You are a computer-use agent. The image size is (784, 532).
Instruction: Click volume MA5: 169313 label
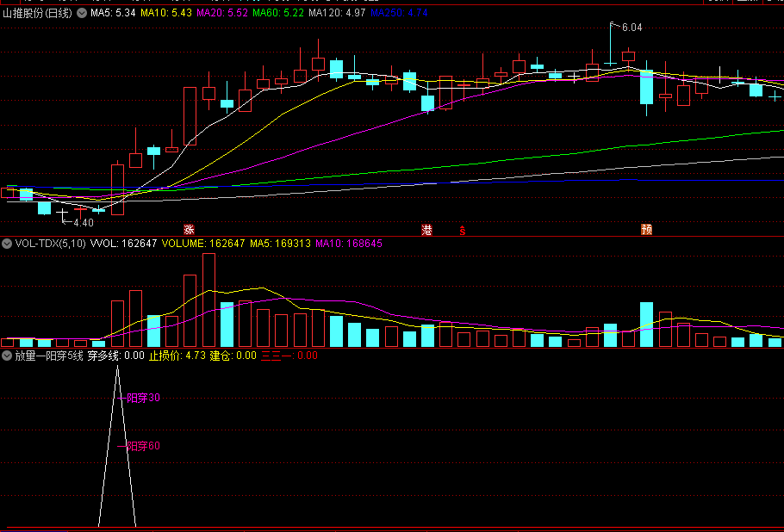click(x=281, y=244)
